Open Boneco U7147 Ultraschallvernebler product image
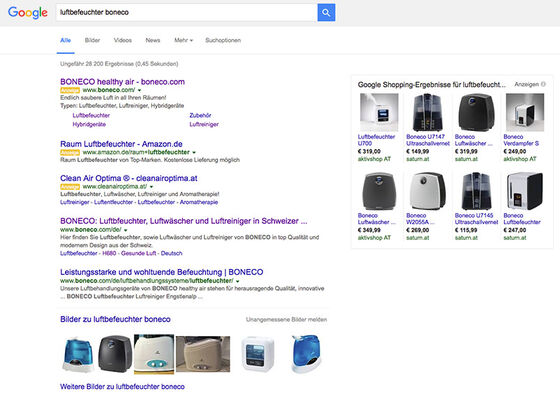Screen dimensions: 560x398 point(428,113)
